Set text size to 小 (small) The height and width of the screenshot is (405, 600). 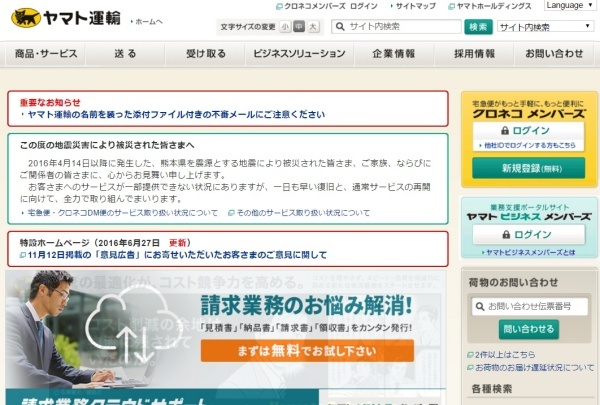click(285, 27)
